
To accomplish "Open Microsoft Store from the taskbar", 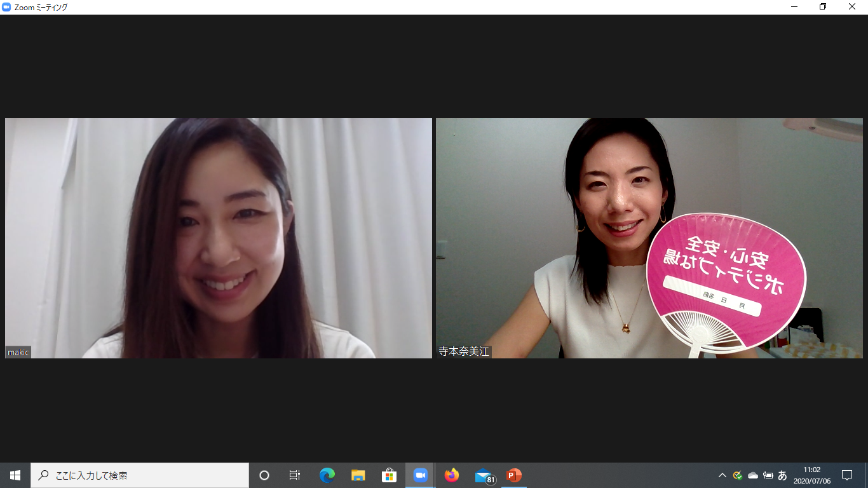I will [x=389, y=475].
